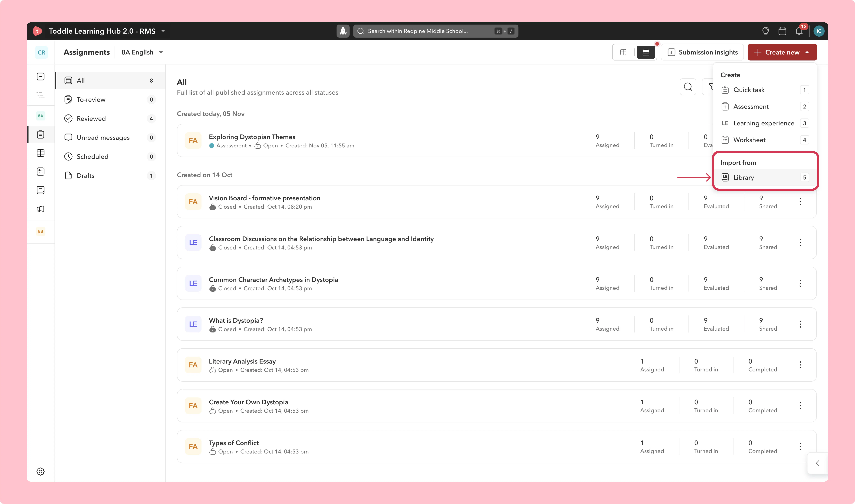
Task: Switch to the list view
Action: [x=646, y=52]
